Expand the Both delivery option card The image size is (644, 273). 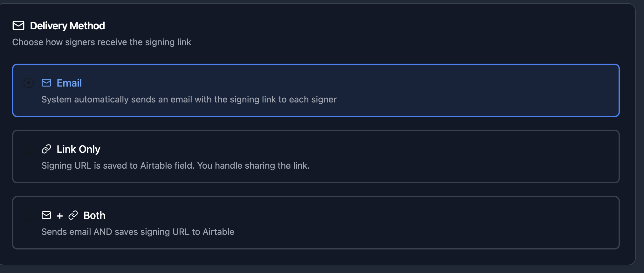[315, 223]
